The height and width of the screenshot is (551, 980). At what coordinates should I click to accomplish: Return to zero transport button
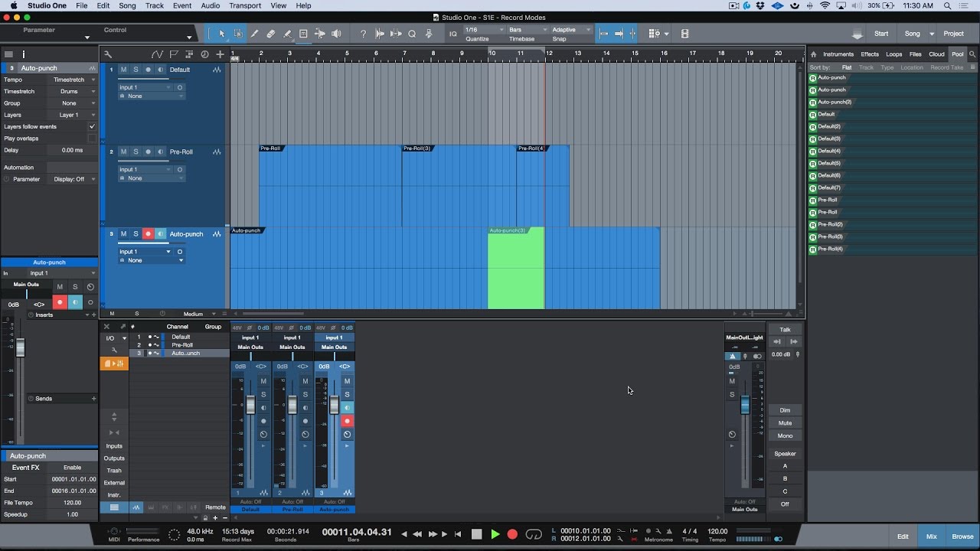(458, 534)
